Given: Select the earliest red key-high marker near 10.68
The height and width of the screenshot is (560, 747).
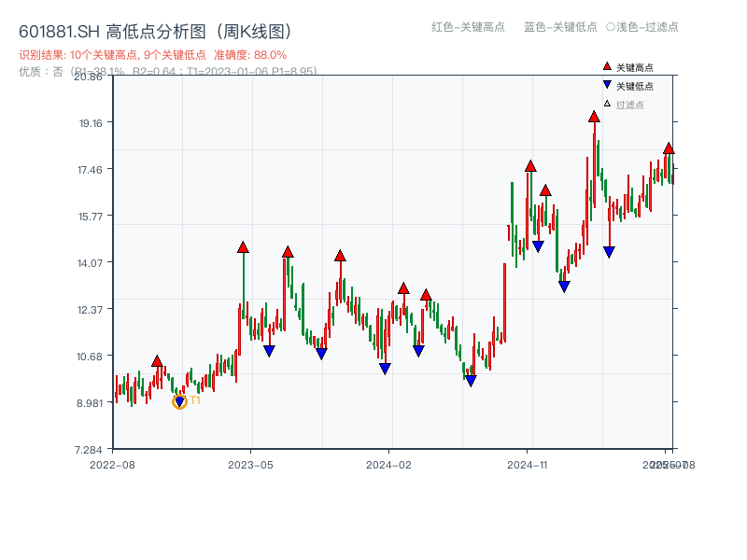Looking at the screenshot, I should coord(157,361).
